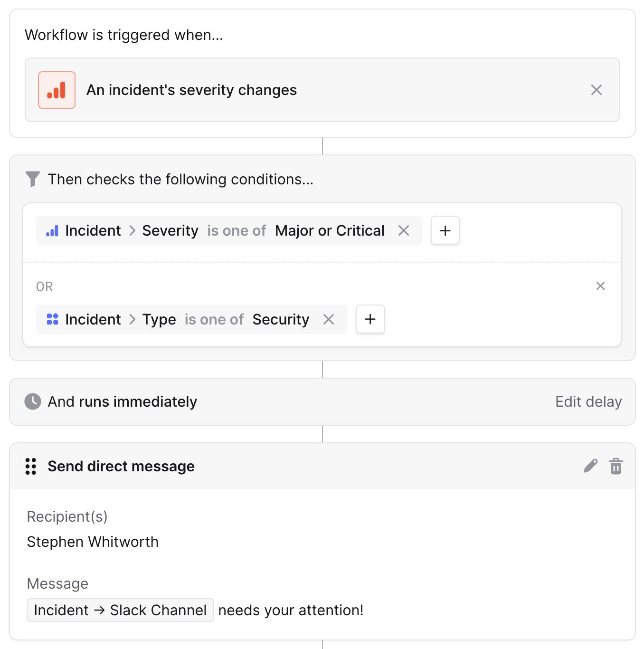Edit the Security type value
This screenshot has width=644, height=649.
coord(281,320)
